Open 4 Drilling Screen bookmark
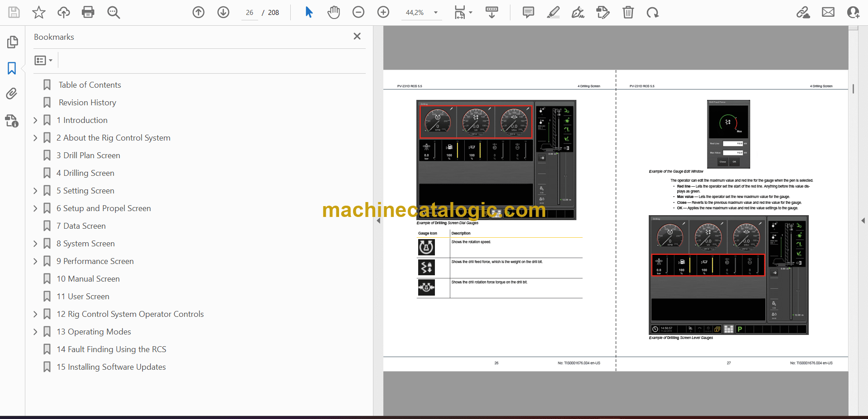The width and height of the screenshot is (868, 419). (89, 173)
